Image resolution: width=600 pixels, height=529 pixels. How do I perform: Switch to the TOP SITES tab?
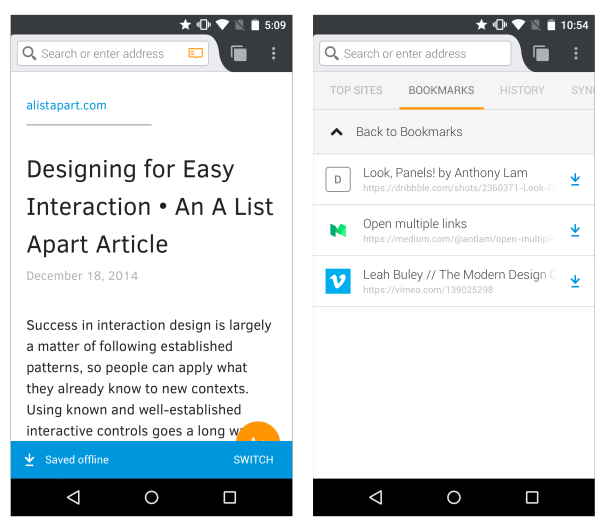click(x=356, y=90)
